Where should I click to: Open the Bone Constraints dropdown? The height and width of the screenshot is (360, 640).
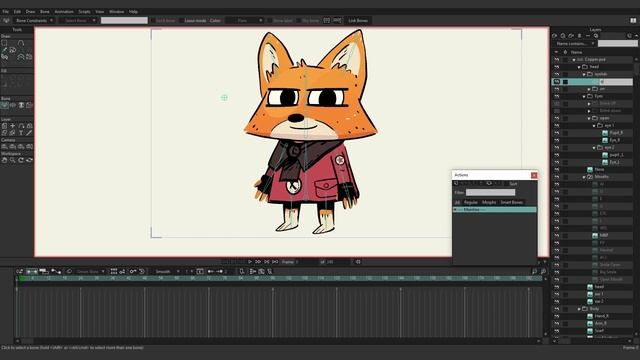[x=34, y=20]
